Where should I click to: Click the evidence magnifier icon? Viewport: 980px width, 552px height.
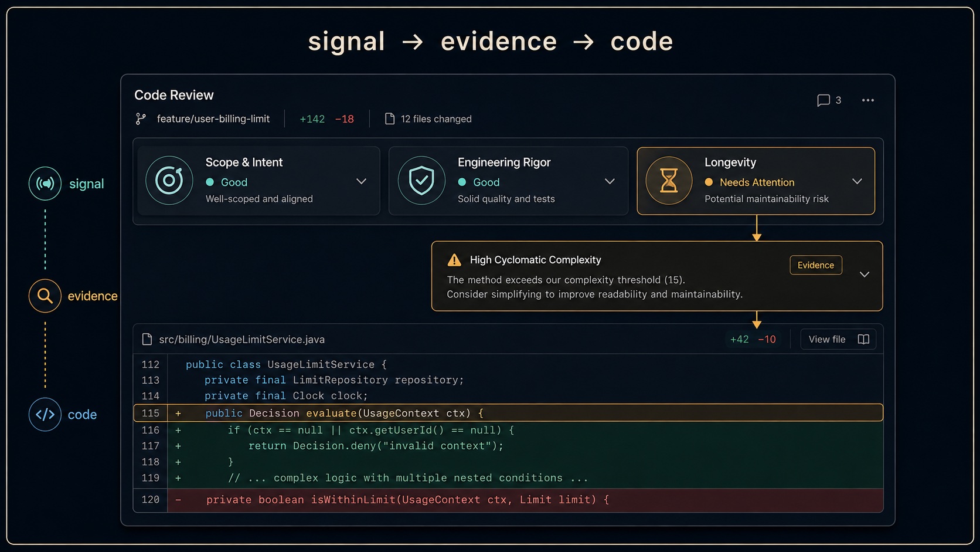click(45, 296)
